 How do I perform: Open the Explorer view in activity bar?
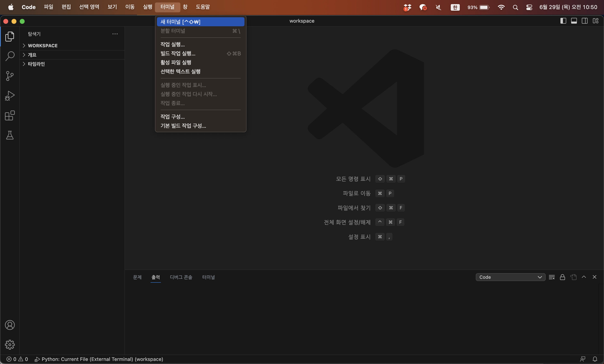coord(10,37)
